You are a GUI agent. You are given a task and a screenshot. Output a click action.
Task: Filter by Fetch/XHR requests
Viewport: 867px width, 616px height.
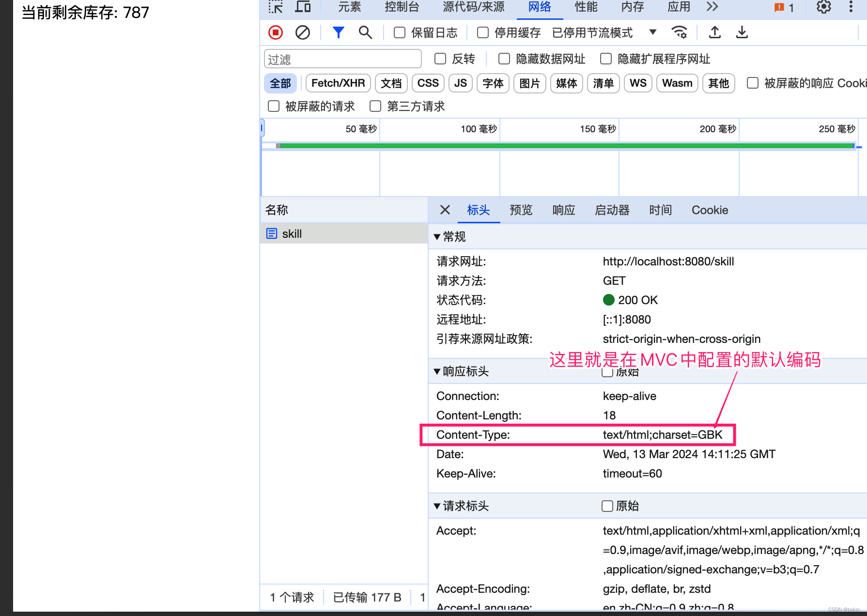338,83
